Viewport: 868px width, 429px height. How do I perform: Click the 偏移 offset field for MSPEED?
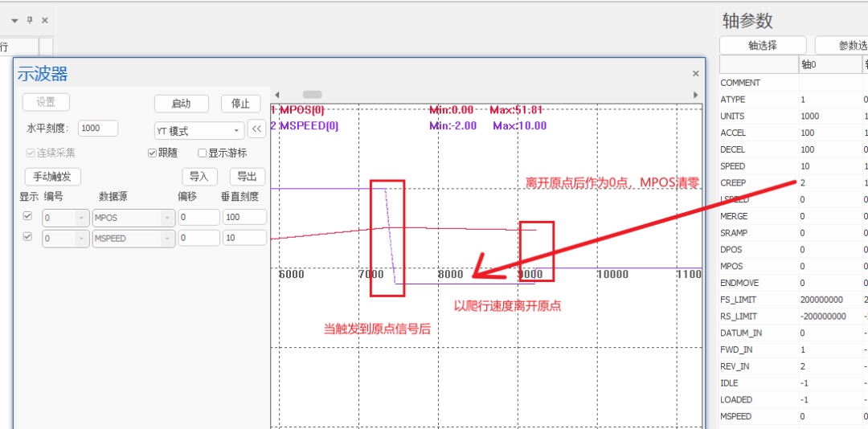(x=199, y=238)
